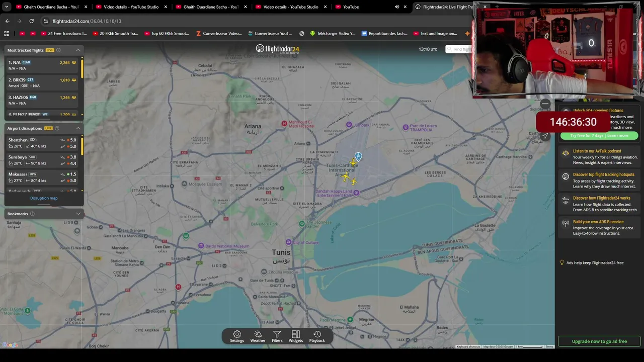This screenshot has width=644, height=362.
Task: Mute the audio-playing YouTube tab
Action: pos(397,7)
